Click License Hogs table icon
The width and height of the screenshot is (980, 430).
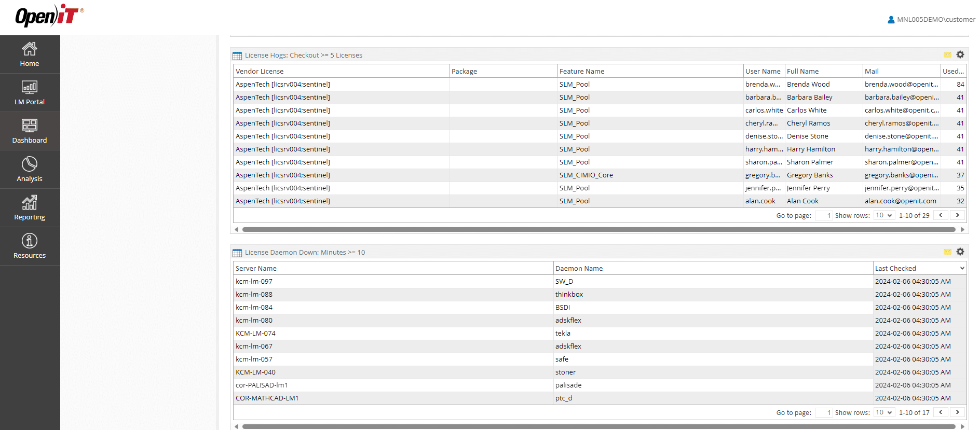(x=237, y=56)
